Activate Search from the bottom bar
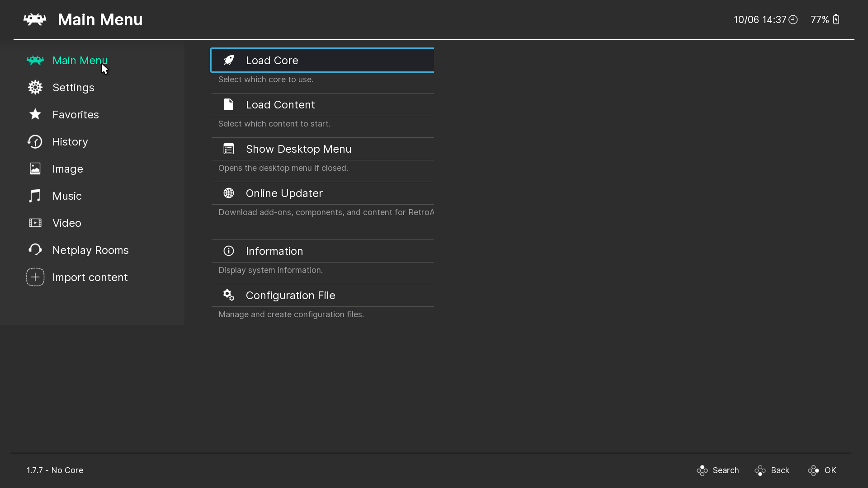The width and height of the screenshot is (868, 488). pyautogui.click(x=726, y=470)
